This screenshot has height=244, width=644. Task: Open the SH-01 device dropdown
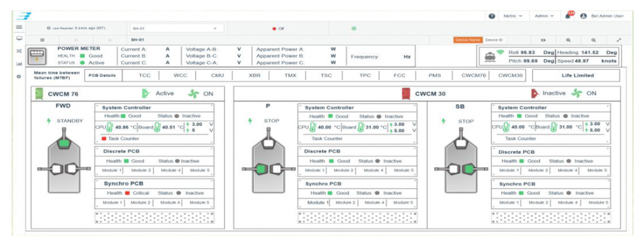pos(177,28)
